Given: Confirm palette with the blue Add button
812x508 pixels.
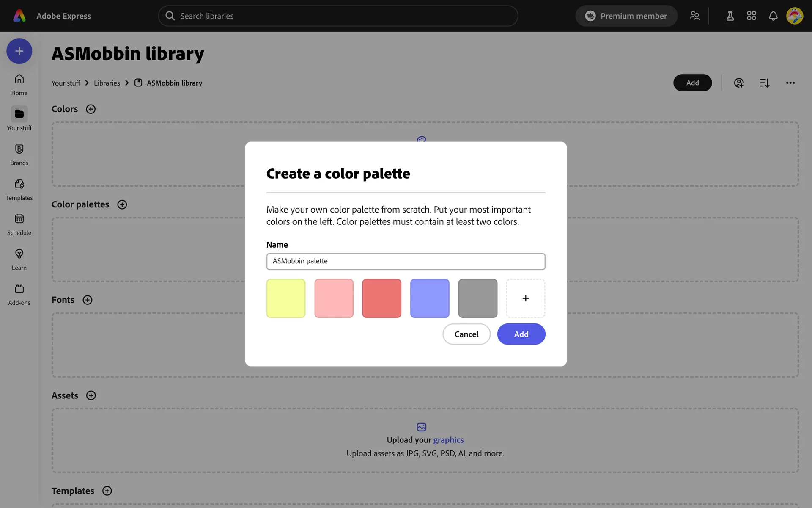Looking at the screenshot, I should [521, 334].
